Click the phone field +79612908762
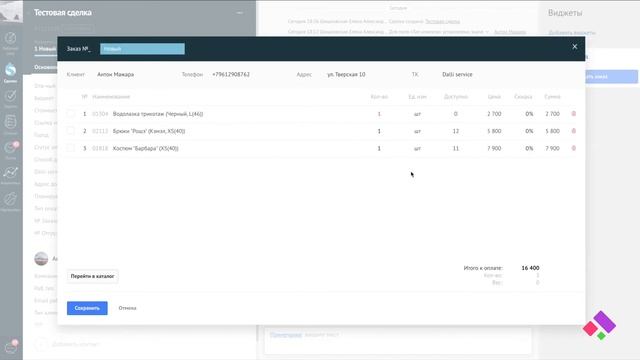 click(x=231, y=75)
